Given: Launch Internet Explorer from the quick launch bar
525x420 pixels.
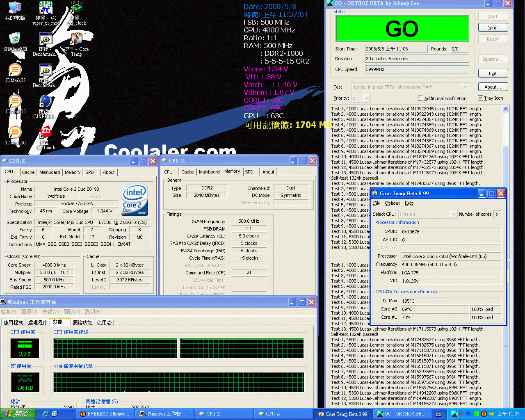Looking at the screenshot, I should (45, 414).
